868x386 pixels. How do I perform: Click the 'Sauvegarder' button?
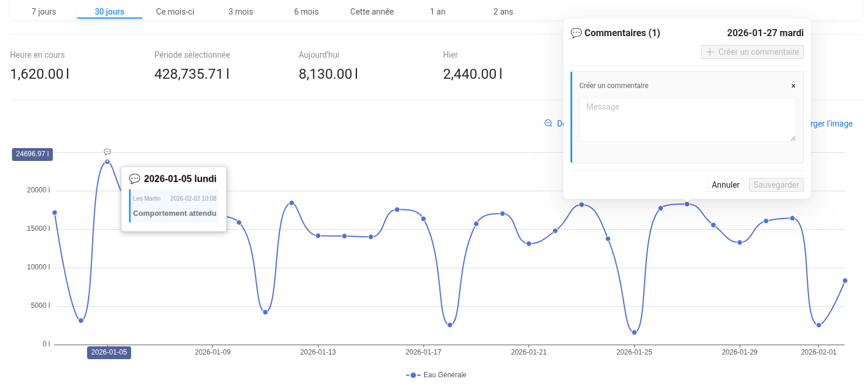point(776,185)
